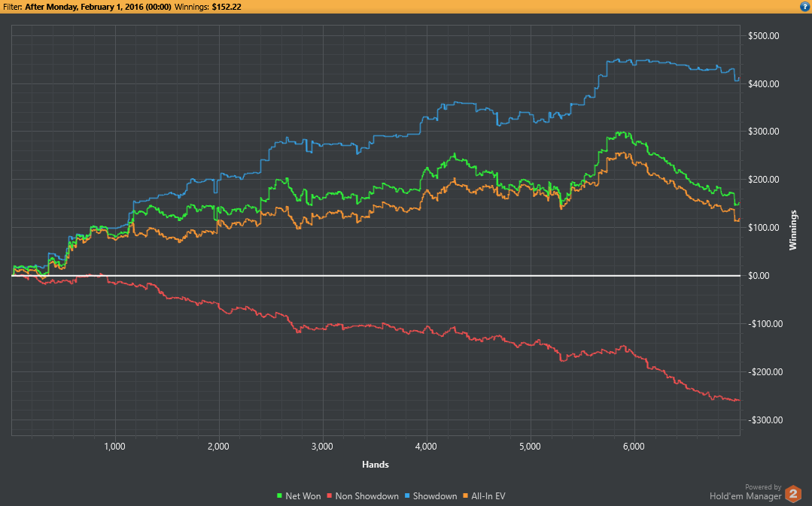Click the 1,000 hands x-axis label

[115, 446]
